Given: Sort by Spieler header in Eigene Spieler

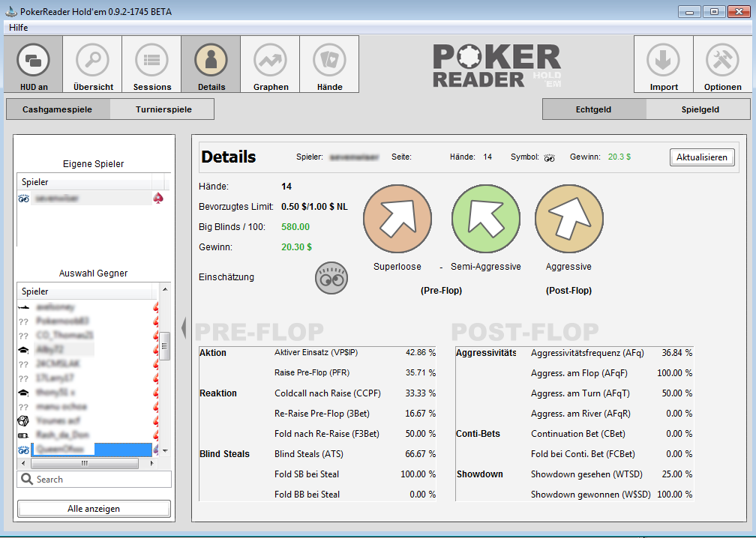Looking at the screenshot, I should pos(85,182).
